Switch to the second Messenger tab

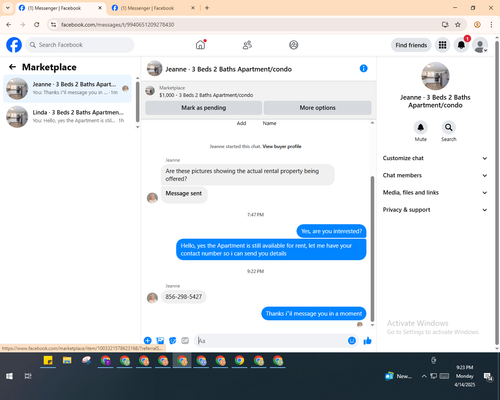point(153,8)
